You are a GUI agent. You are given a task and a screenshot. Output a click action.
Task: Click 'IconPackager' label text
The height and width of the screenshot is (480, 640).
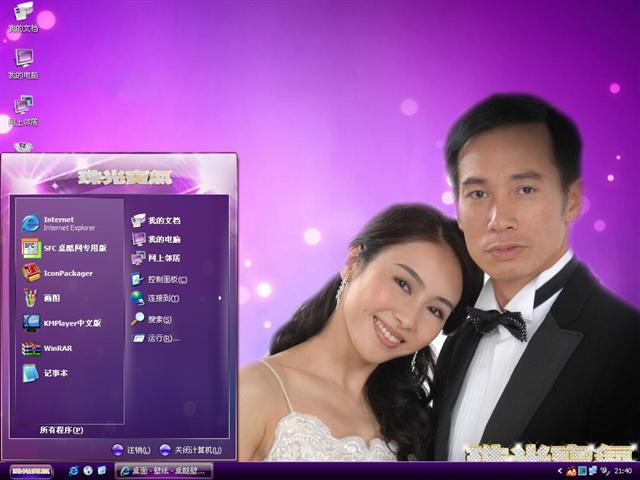tap(68, 273)
